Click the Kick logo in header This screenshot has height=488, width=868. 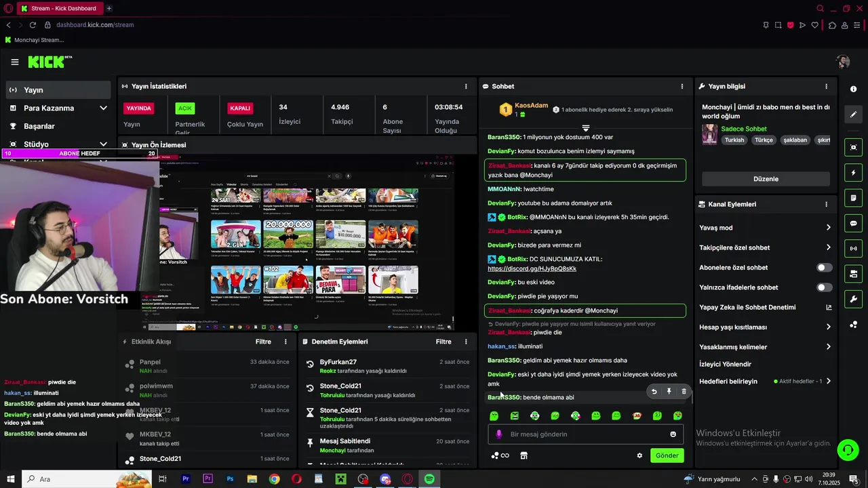pos(50,62)
